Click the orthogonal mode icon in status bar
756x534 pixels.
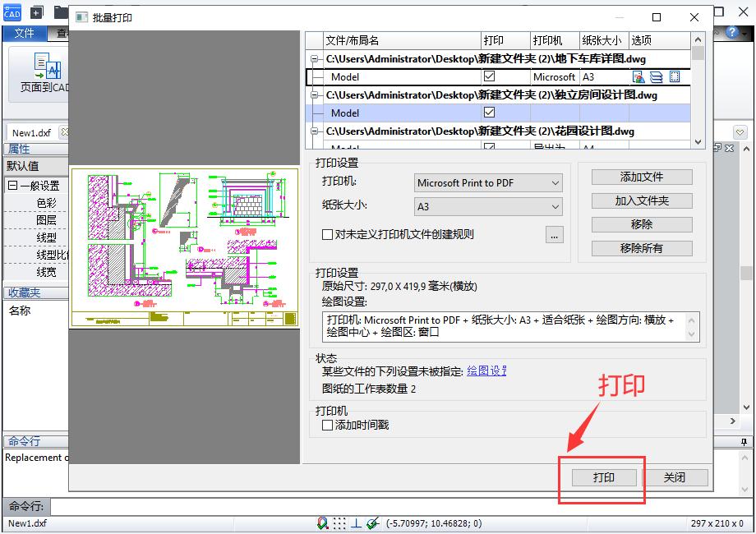(x=356, y=522)
